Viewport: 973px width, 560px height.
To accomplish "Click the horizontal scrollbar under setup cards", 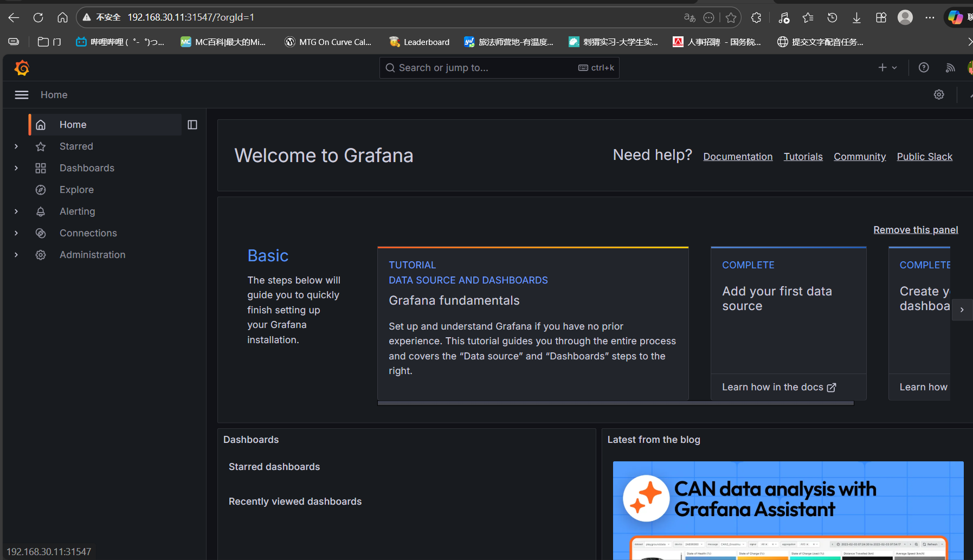I will click(x=616, y=403).
